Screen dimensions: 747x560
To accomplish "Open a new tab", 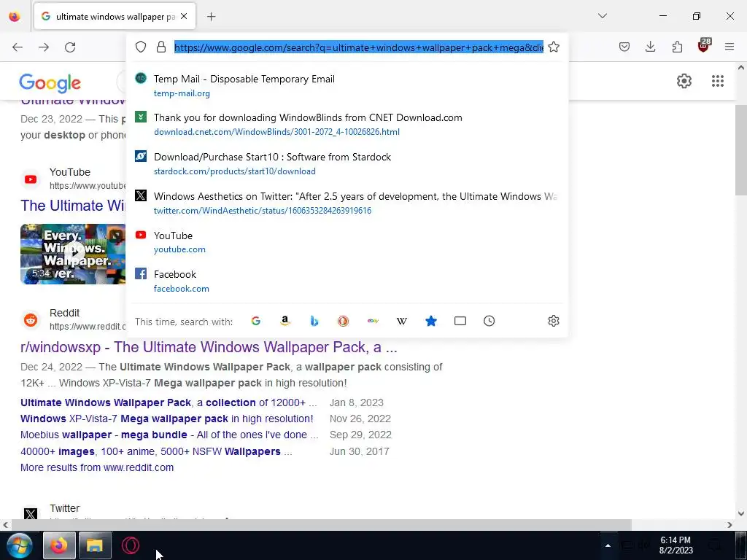I will point(212,17).
